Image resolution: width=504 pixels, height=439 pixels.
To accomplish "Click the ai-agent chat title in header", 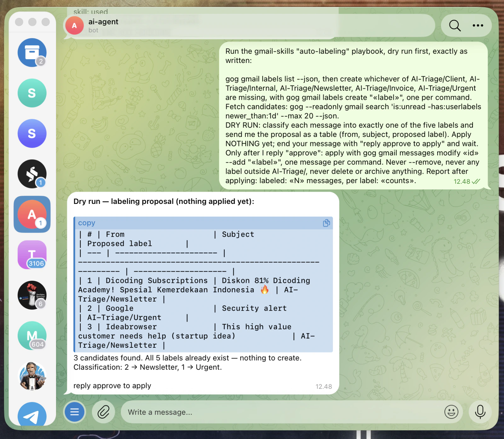I will tap(103, 22).
